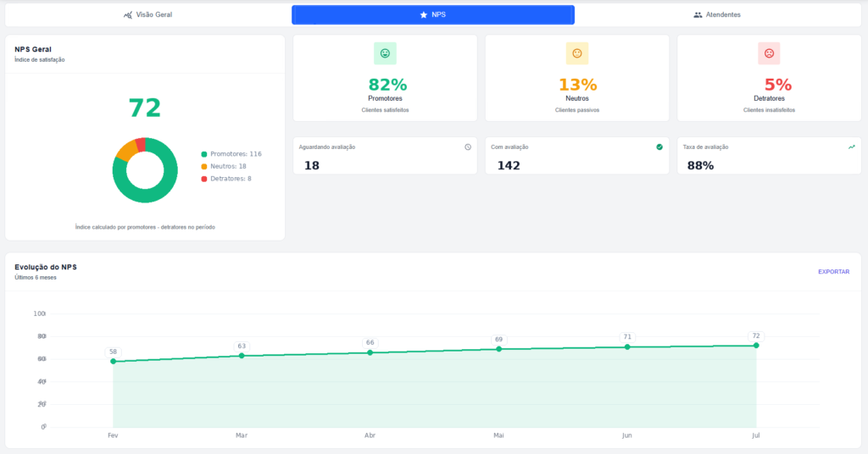This screenshot has width=868, height=454.
Task: Click the yellow neutral face Neutros icon
Action: 576,53
